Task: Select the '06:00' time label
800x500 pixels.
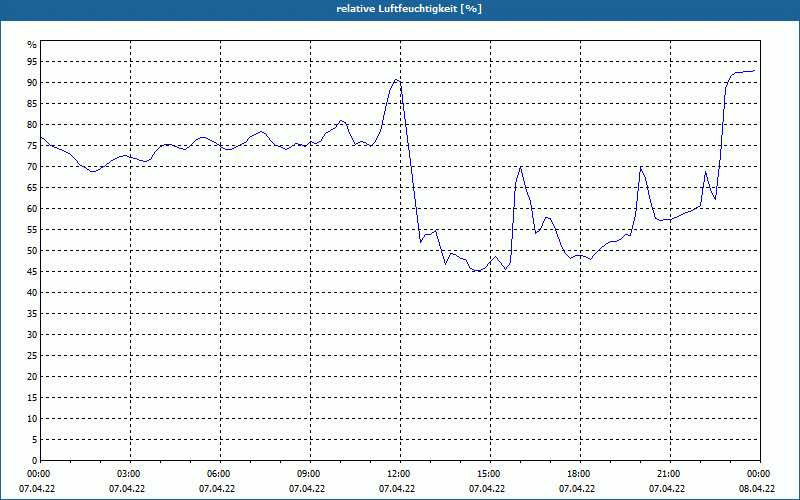Action: 220,474
